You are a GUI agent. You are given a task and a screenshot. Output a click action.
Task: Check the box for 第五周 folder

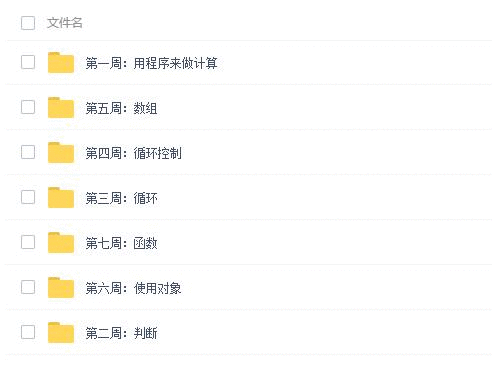coord(28,107)
